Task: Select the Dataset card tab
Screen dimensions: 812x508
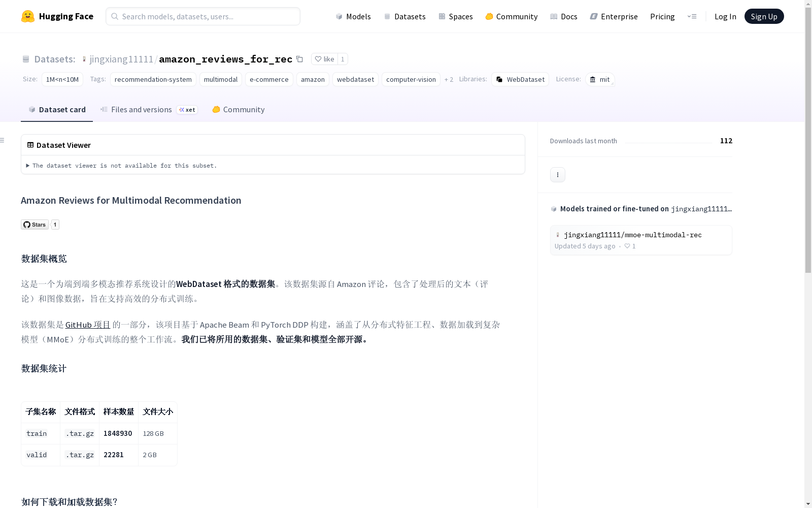Action: pyautogui.click(x=57, y=110)
